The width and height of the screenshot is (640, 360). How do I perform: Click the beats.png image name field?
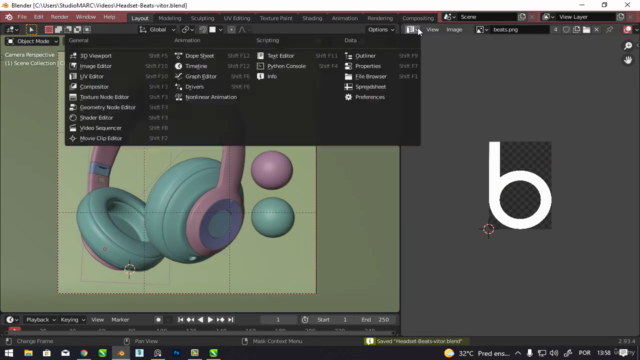pos(519,29)
